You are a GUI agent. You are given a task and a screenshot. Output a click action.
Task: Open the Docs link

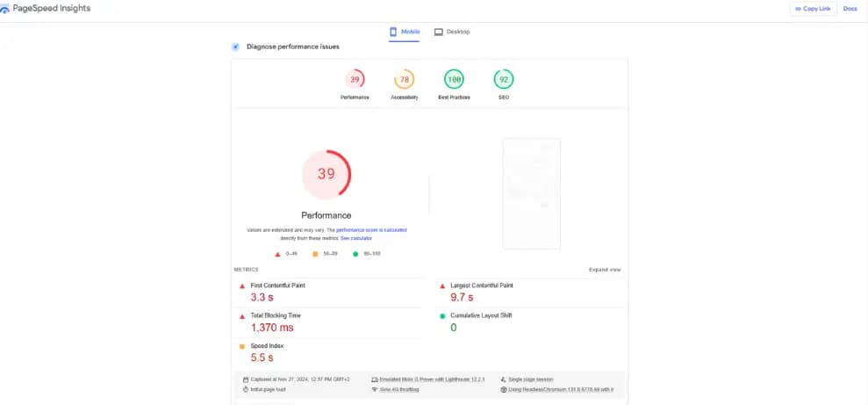coord(850,9)
